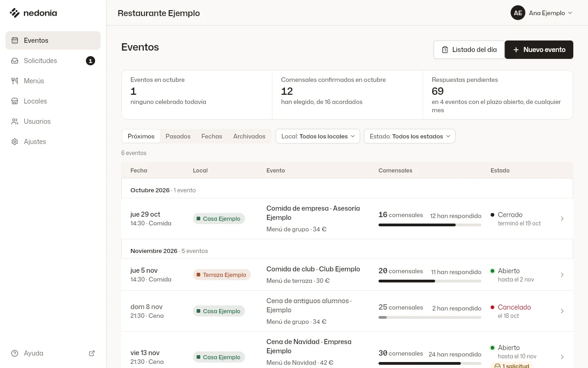The image size is (588, 368).
Task: Open row arrow for Comida de club event
Action: pyautogui.click(x=562, y=275)
